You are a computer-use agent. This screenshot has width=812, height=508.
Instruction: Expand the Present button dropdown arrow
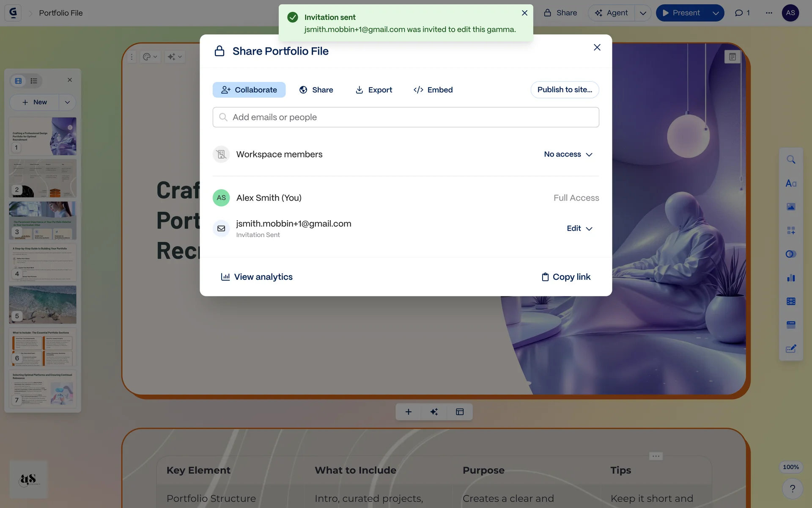coord(716,13)
